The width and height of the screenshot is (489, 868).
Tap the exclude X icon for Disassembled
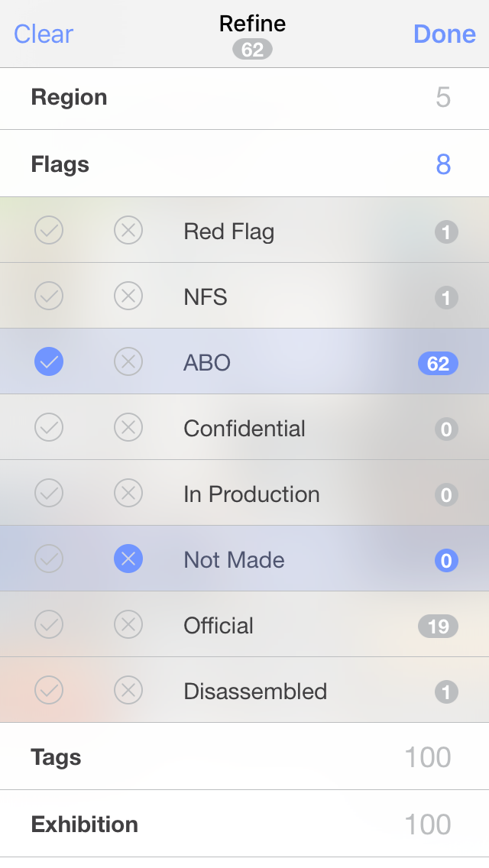(128, 691)
